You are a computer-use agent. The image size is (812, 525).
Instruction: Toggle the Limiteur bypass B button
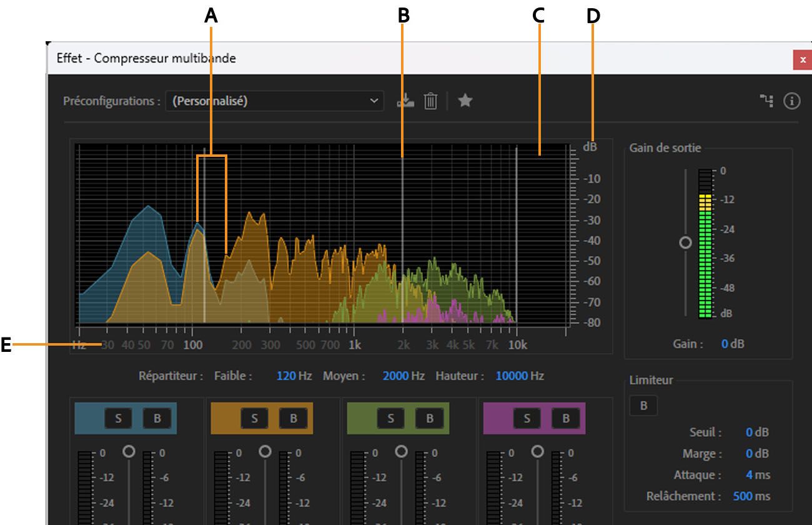coord(643,406)
